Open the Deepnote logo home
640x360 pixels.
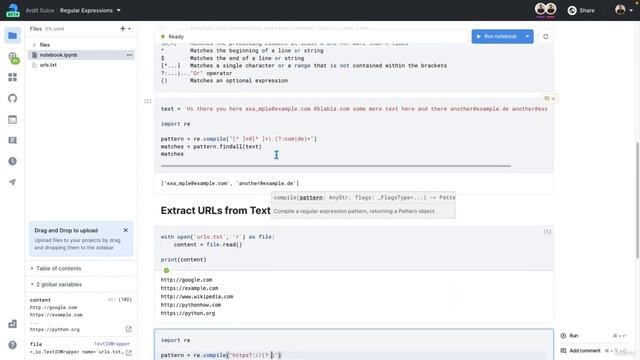coord(13,10)
